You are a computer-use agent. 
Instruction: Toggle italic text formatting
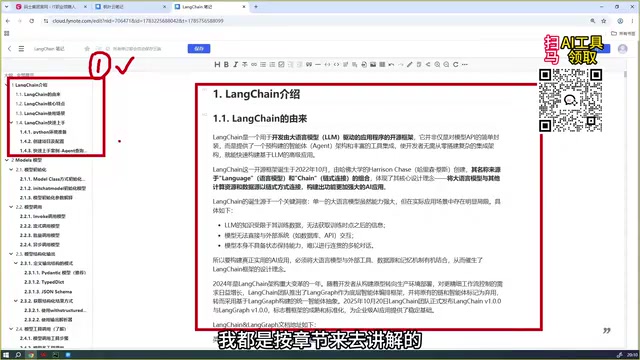(x=236, y=64)
